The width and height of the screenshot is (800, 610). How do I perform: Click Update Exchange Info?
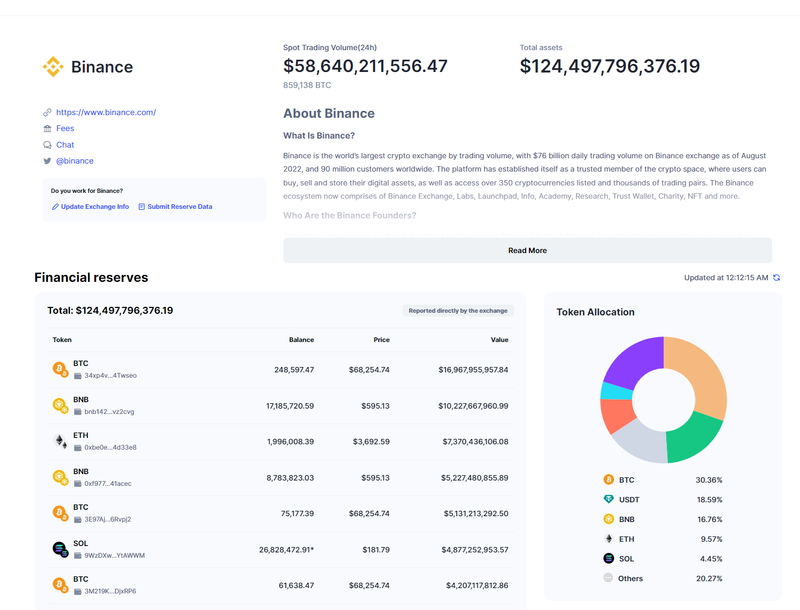[94, 207]
